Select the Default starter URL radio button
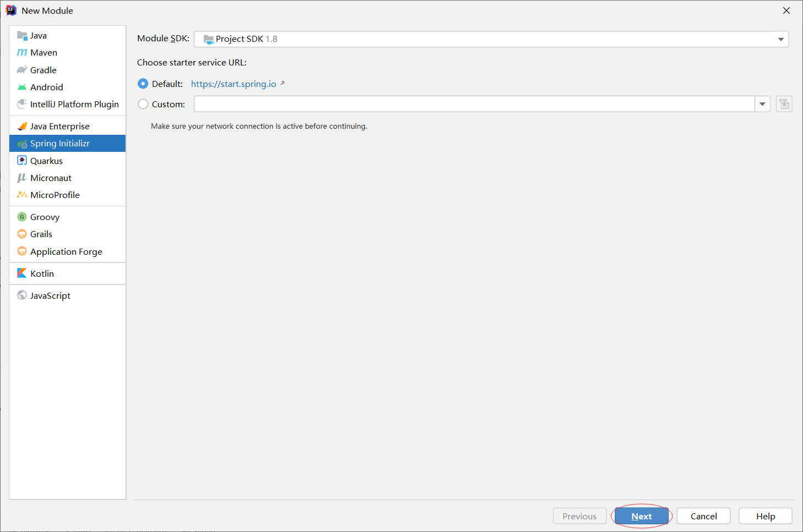803x532 pixels. (x=143, y=84)
